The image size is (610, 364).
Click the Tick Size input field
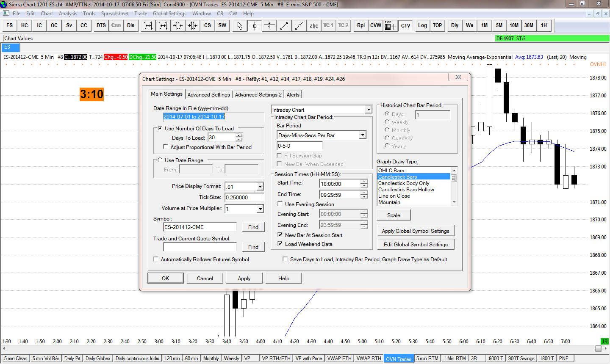point(244,197)
